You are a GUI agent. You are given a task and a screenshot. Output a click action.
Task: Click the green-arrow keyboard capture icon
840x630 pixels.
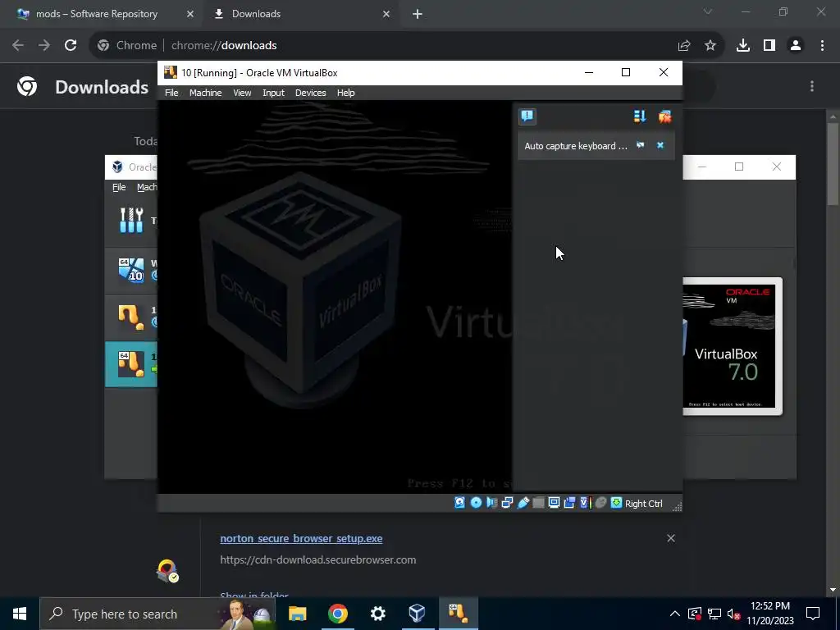point(617,503)
